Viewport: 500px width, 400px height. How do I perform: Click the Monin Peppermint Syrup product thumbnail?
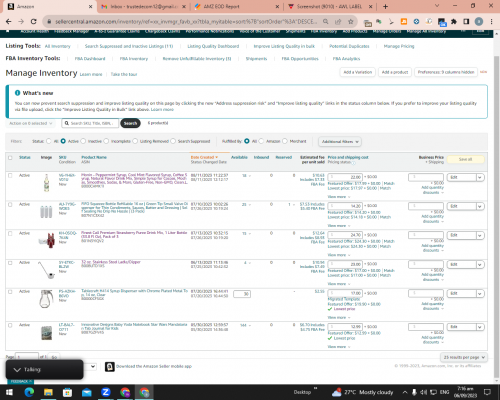pyautogui.click(x=46, y=183)
